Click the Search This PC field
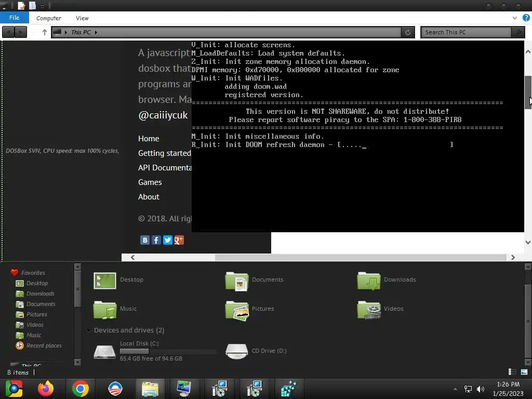This screenshot has height=399, width=532. pyautogui.click(x=466, y=32)
